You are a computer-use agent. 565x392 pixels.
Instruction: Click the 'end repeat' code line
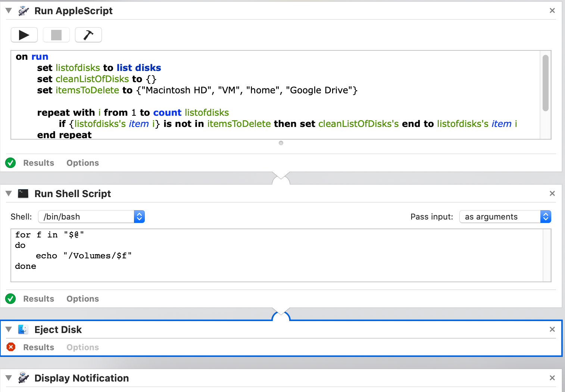(x=64, y=135)
